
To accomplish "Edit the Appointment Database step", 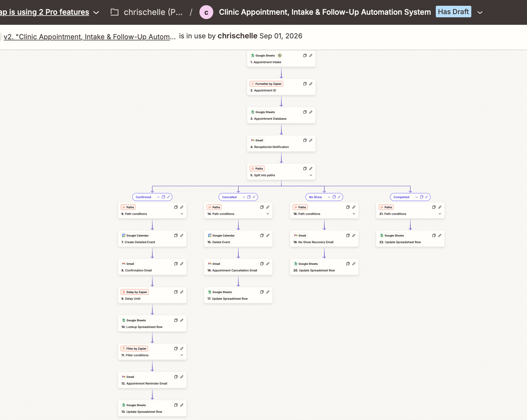I will (x=311, y=112).
